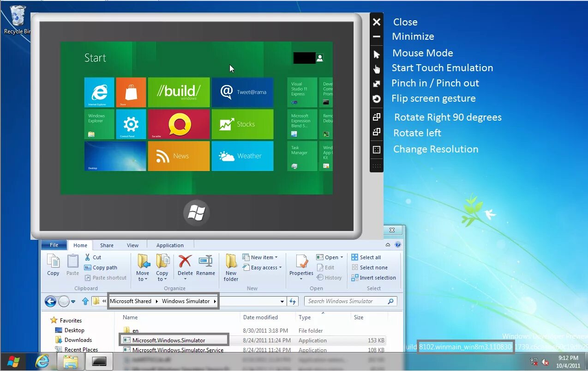The height and width of the screenshot is (371, 588).
Task: Switch to the Home ribbon tab
Action: coord(80,245)
